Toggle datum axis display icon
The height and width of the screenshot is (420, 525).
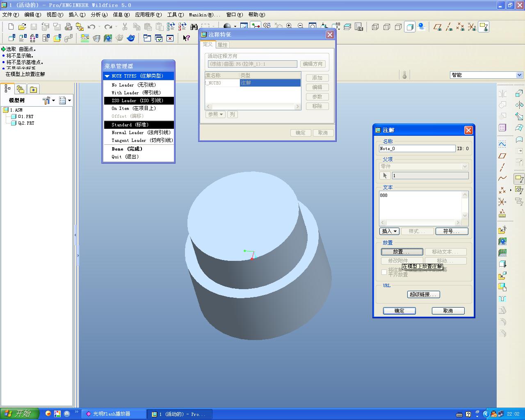pos(449,27)
